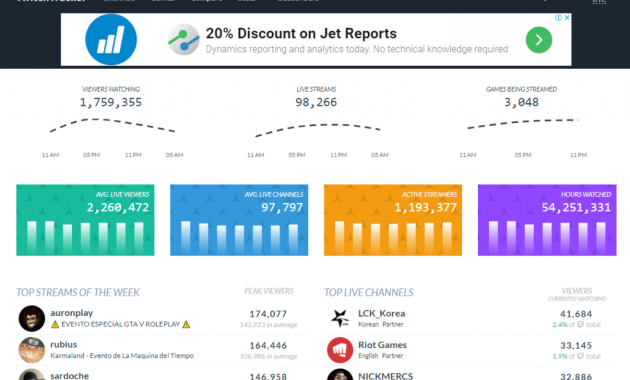630x380 pixels.
Task: Click the 2,260,472 average viewers figure
Action: tap(118, 207)
